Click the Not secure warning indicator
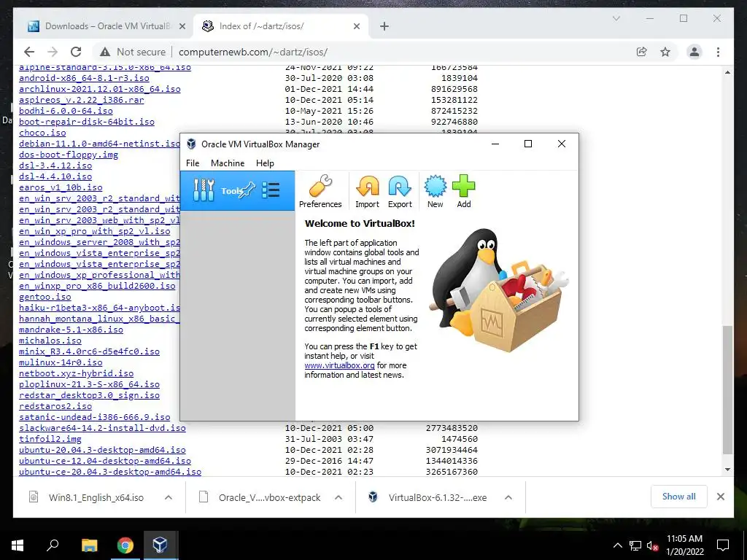 coord(133,52)
